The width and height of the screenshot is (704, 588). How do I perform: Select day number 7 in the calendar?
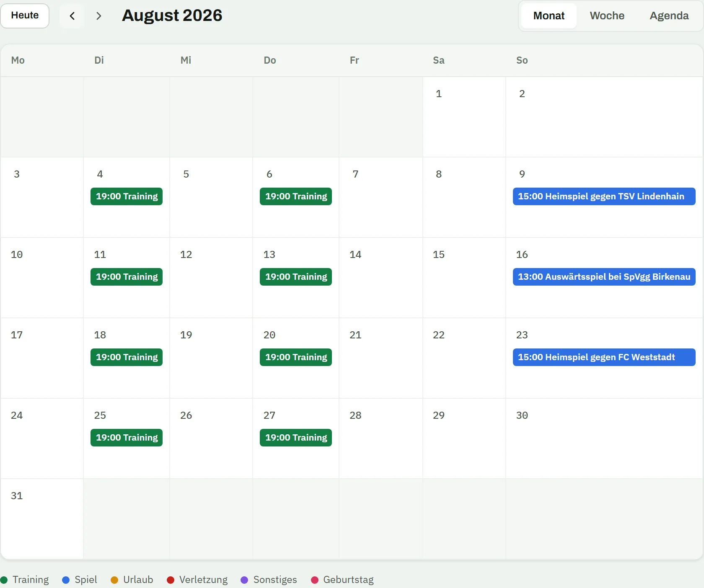[355, 174]
